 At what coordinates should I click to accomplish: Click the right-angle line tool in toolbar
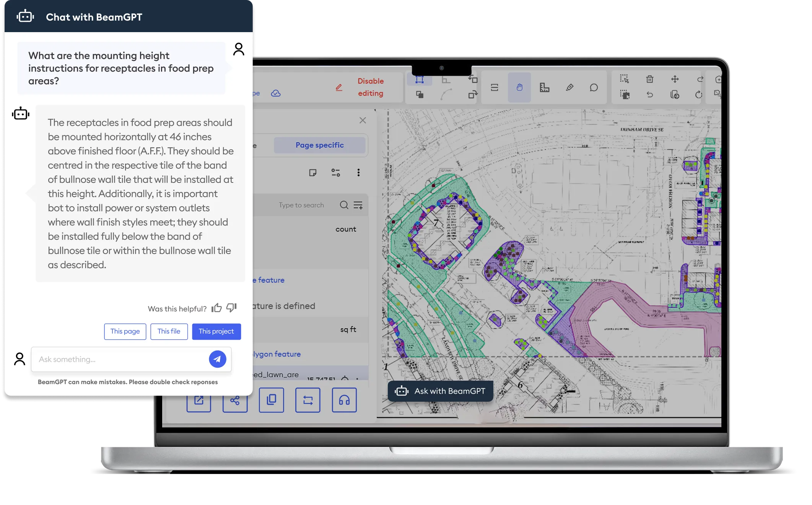[x=446, y=80]
